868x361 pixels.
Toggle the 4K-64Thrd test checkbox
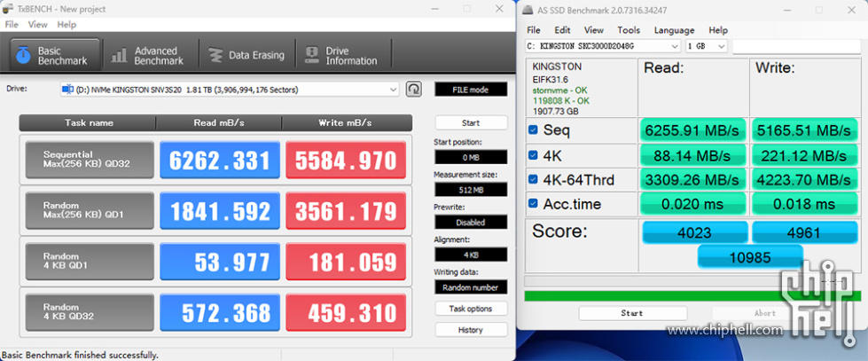point(533,179)
